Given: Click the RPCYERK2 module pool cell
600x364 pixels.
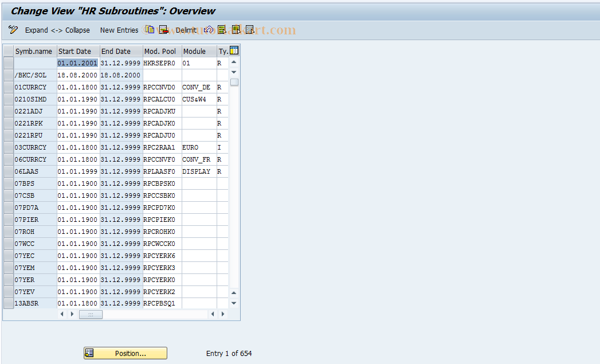Looking at the screenshot, I should (x=162, y=292).
